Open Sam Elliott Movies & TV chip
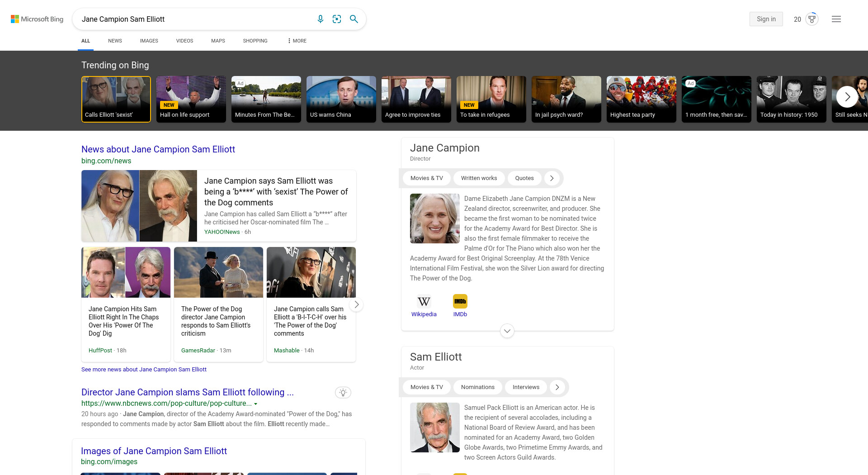 [x=426, y=387]
